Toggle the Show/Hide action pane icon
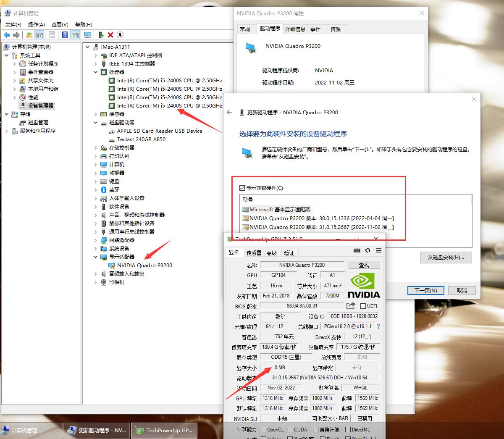The image size is (504, 439). coord(75,35)
